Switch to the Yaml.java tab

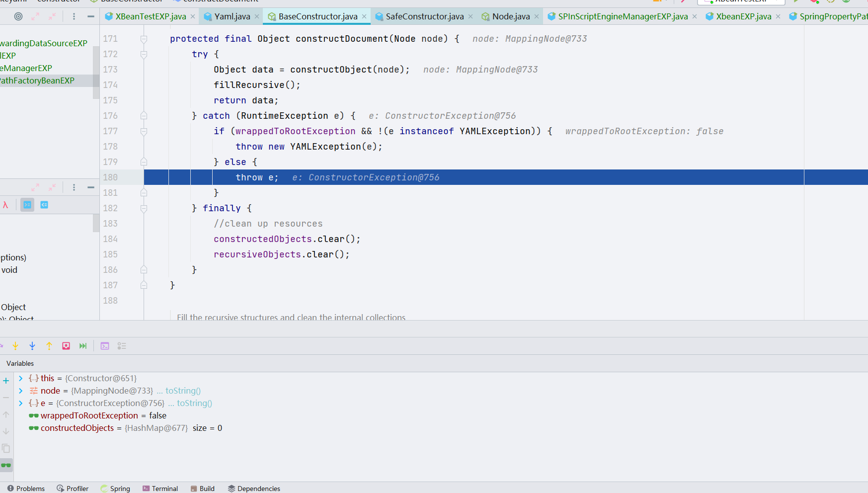point(232,16)
